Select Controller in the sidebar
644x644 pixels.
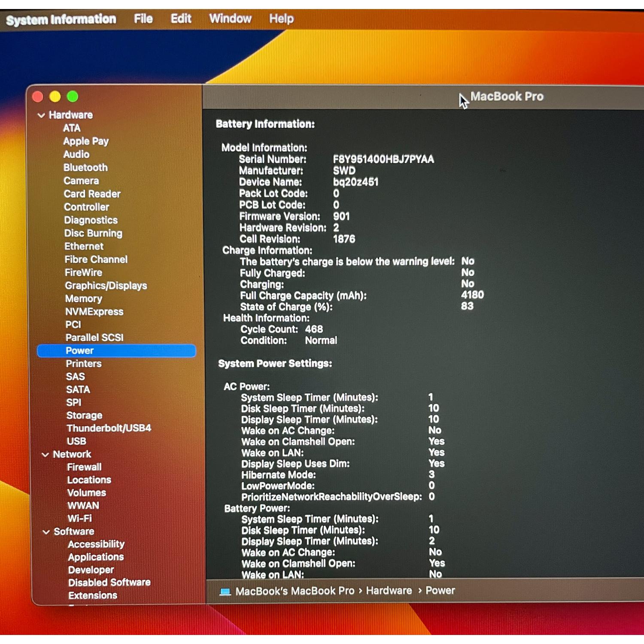[x=86, y=207]
